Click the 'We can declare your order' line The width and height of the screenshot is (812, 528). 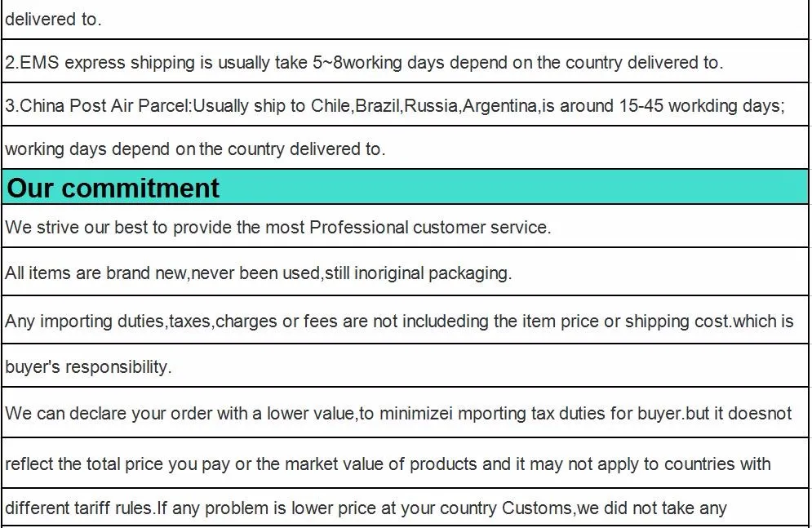398,413
